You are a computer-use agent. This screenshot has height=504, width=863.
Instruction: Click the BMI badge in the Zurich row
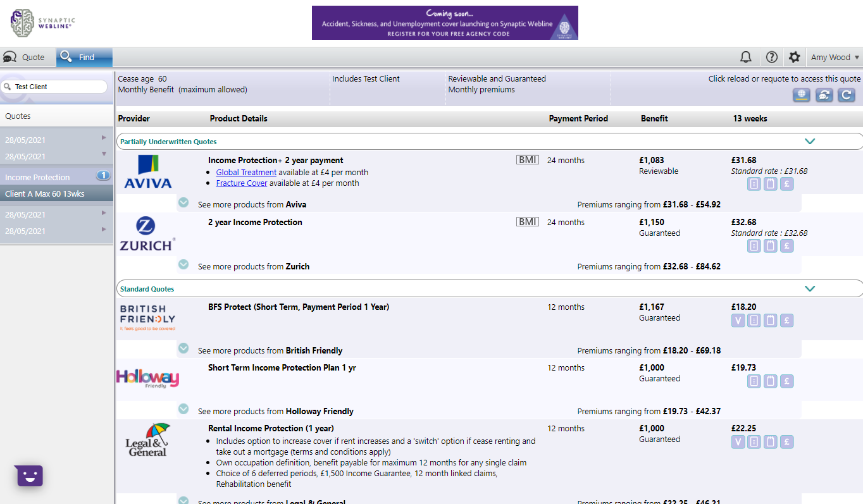coord(528,222)
